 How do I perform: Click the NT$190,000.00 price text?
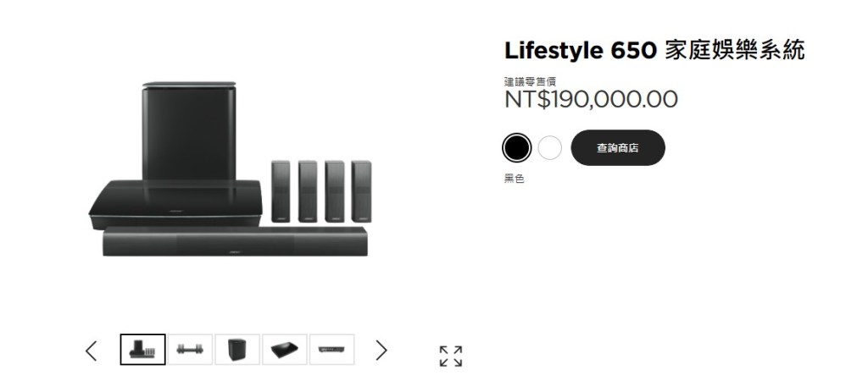[x=591, y=100]
